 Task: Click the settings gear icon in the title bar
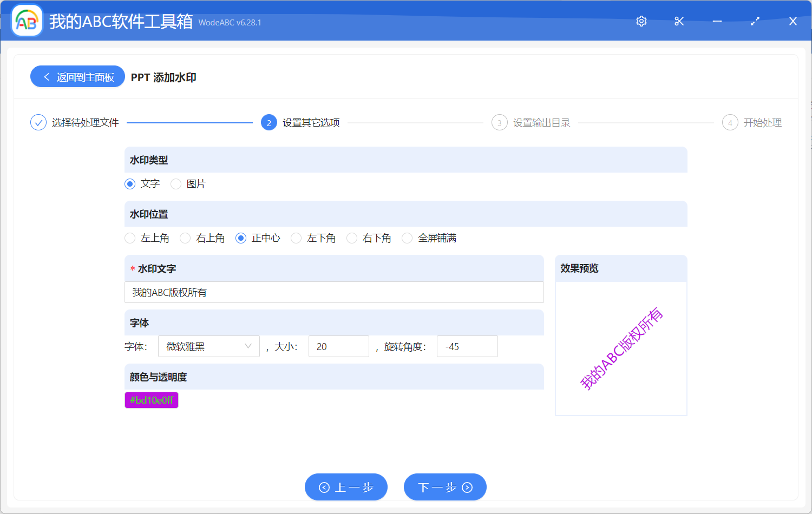(641, 21)
